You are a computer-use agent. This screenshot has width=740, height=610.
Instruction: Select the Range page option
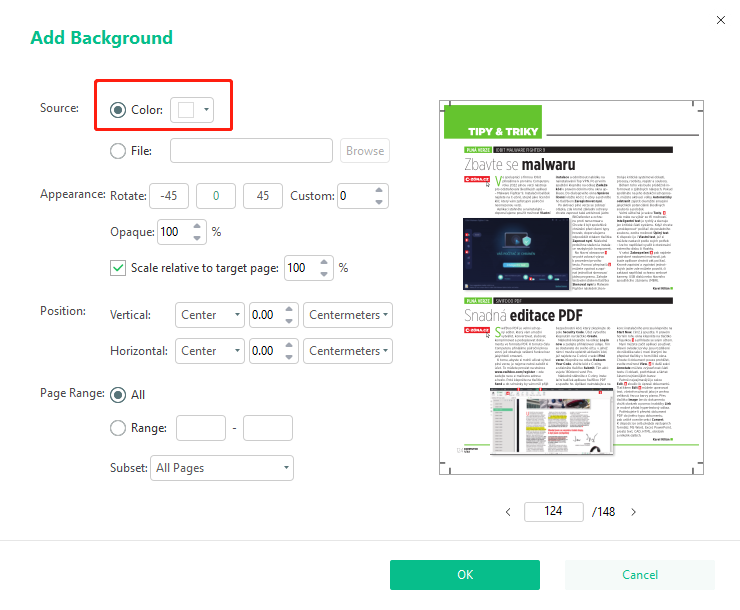[x=119, y=428]
